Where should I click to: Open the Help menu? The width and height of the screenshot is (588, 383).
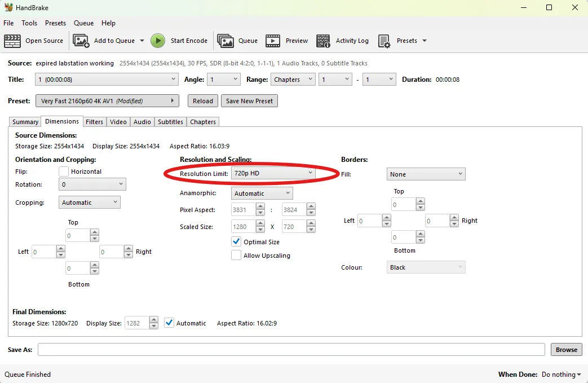point(108,23)
